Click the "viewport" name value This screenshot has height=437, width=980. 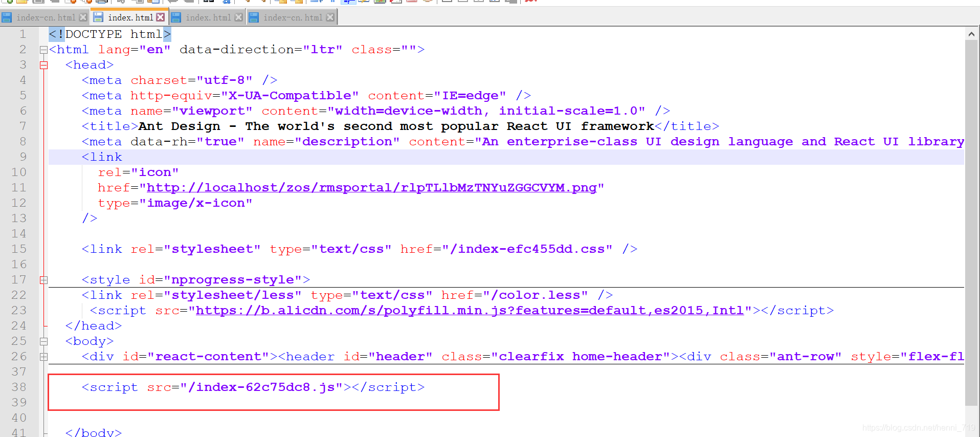coord(212,111)
